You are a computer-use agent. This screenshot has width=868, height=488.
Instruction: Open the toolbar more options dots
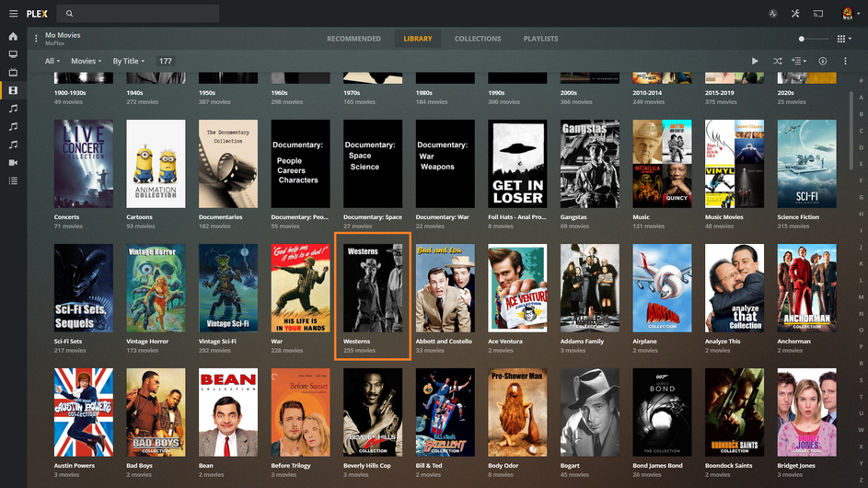point(845,61)
